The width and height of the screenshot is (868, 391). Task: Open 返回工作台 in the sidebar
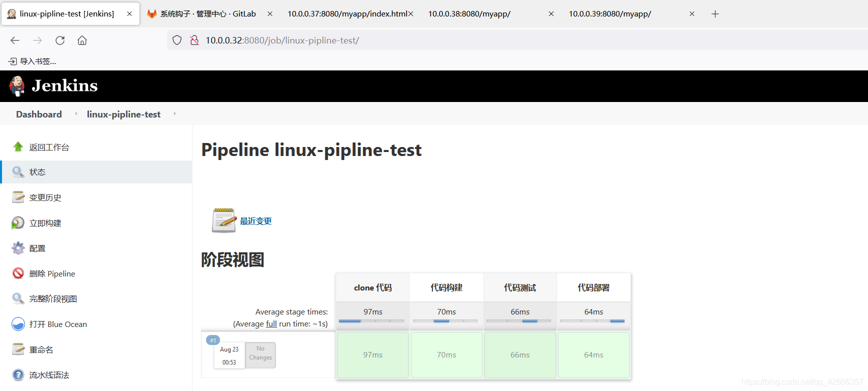49,147
